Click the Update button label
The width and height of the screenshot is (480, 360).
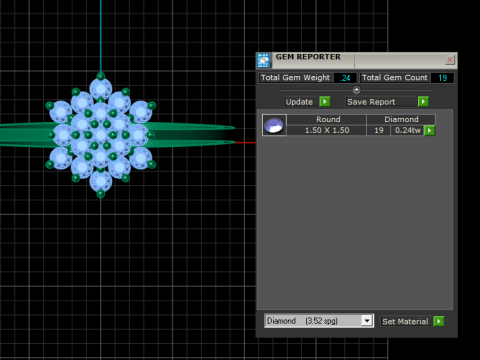(299, 102)
